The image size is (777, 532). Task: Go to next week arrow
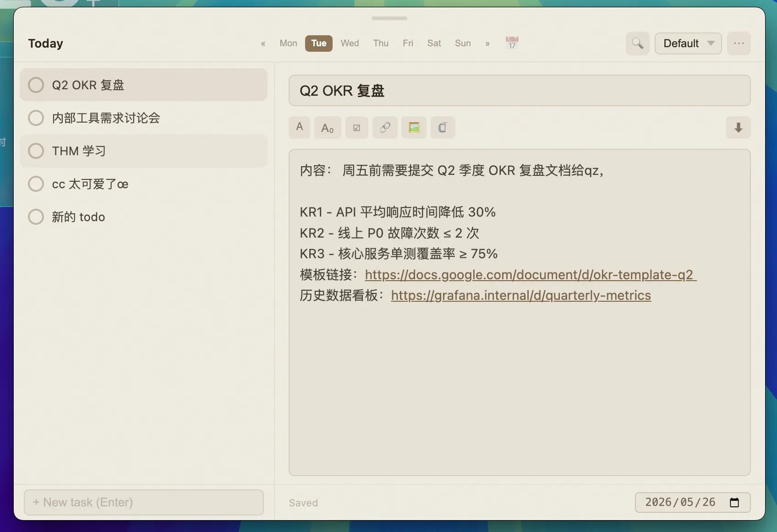coord(487,43)
